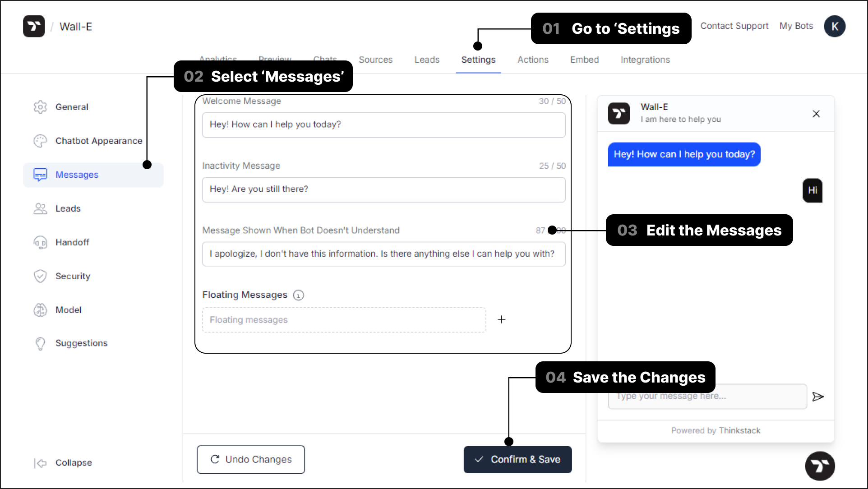Image resolution: width=868 pixels, height=489 pixels.
Task: Click the Handoff headset icon
Action: 40,242
